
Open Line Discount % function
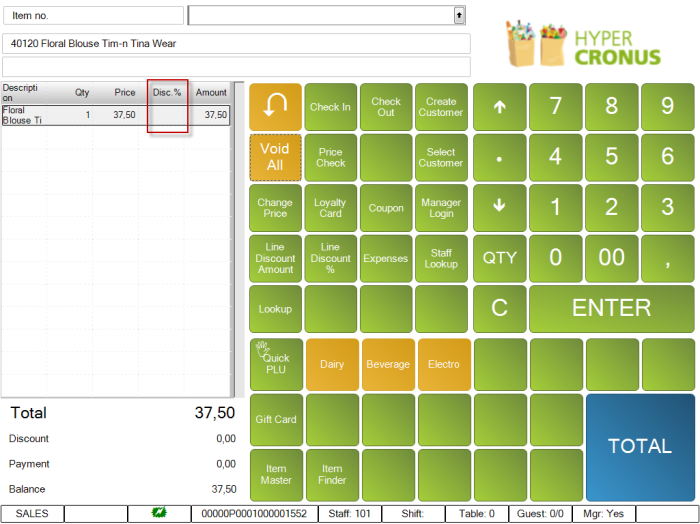331,258
